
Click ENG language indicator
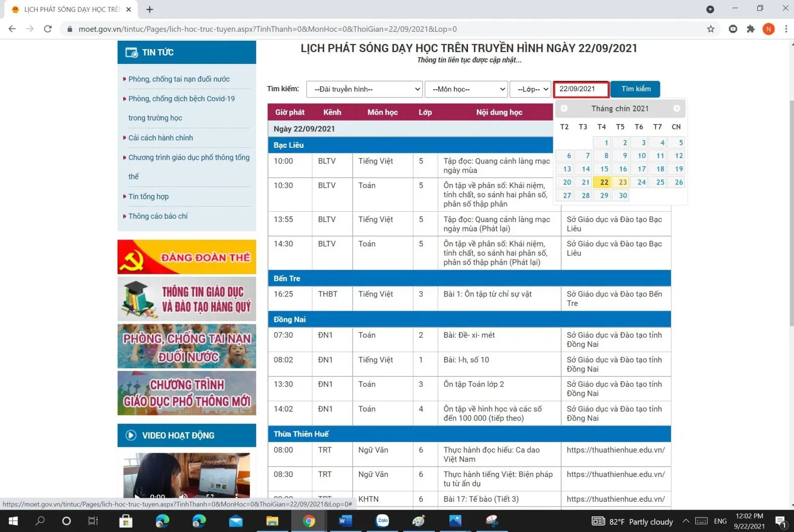(x=720, y=522)
